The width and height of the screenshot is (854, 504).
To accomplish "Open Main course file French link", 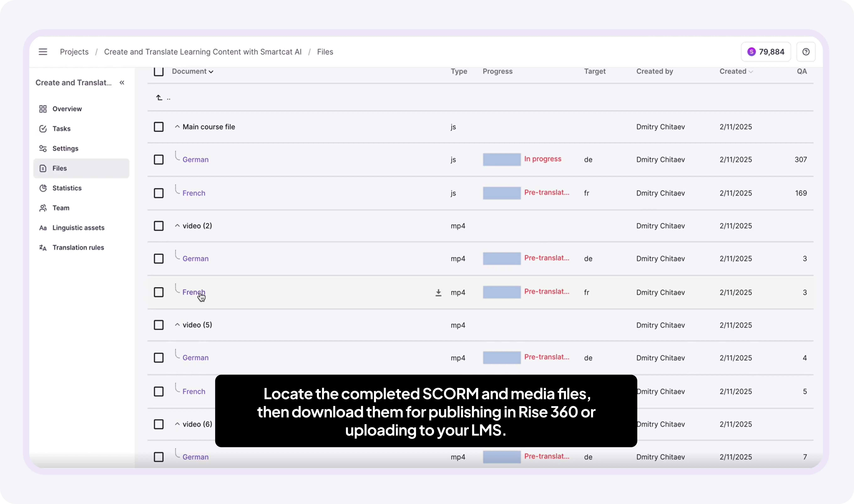I will [194, 193].
